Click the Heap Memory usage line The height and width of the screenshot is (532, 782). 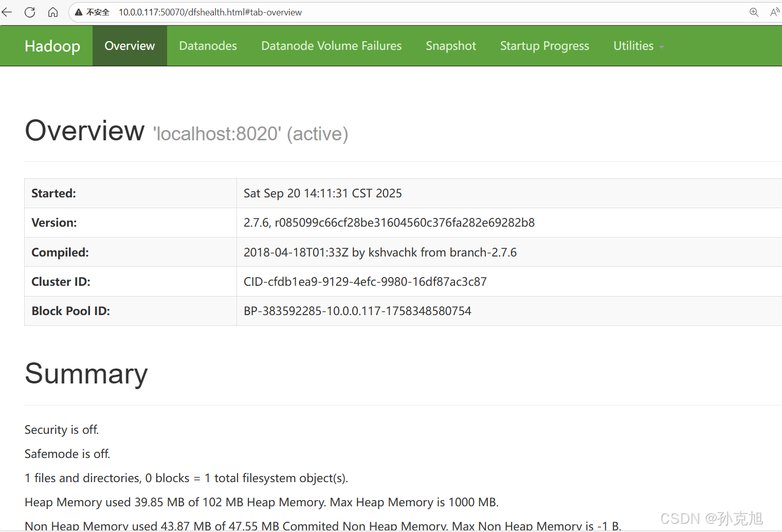[x=261, y=502]
